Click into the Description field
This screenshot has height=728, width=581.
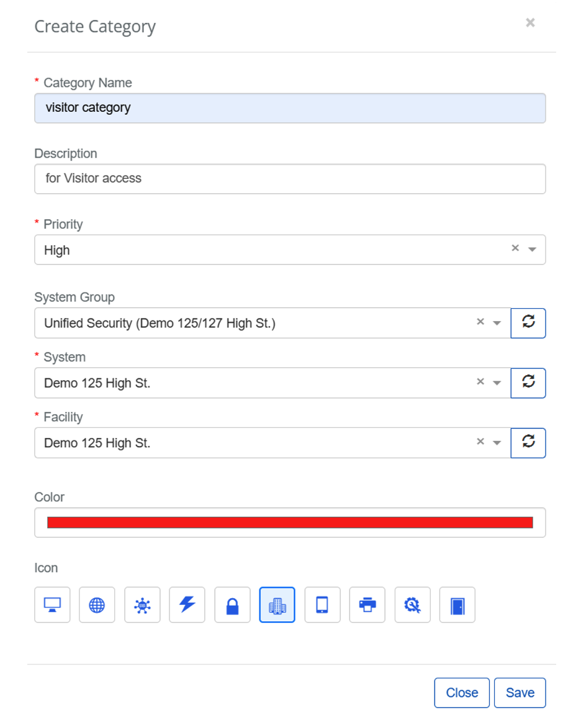point(290,179)
